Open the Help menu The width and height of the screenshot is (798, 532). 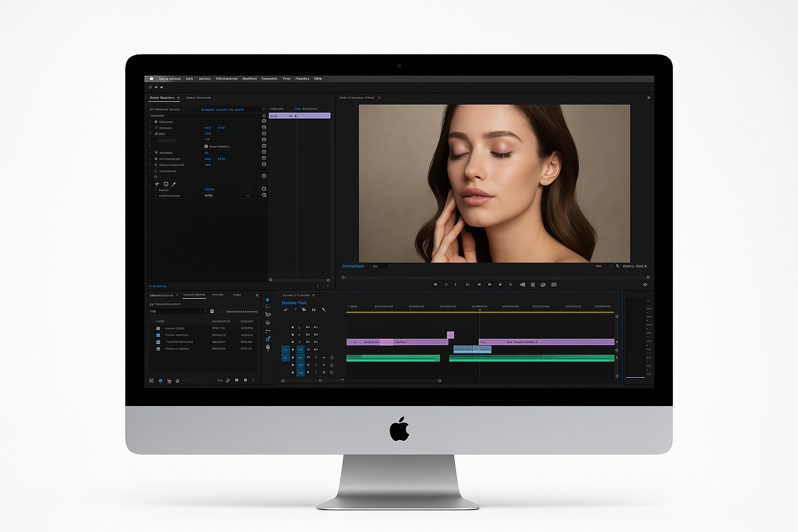click(318, 79)
